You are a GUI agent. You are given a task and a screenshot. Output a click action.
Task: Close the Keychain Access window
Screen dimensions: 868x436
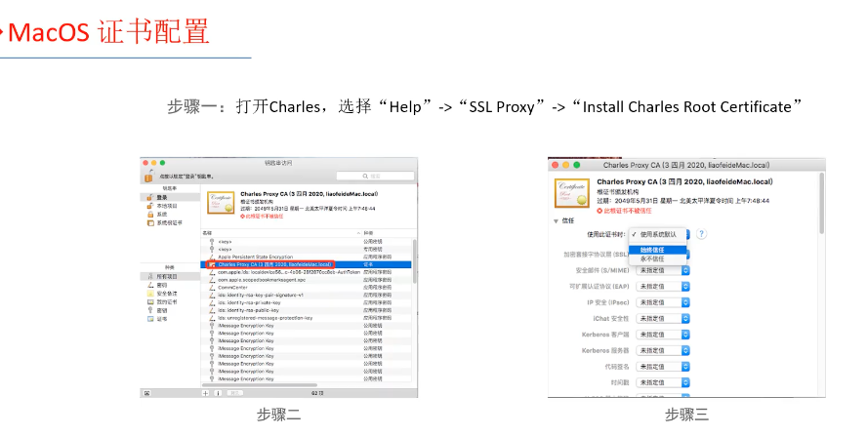click(145, 163)
